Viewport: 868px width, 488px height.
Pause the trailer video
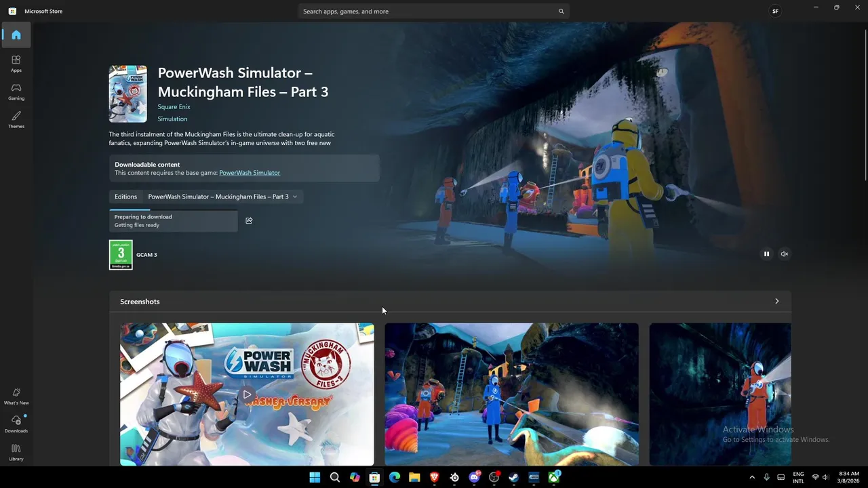(x=767, y=254)
